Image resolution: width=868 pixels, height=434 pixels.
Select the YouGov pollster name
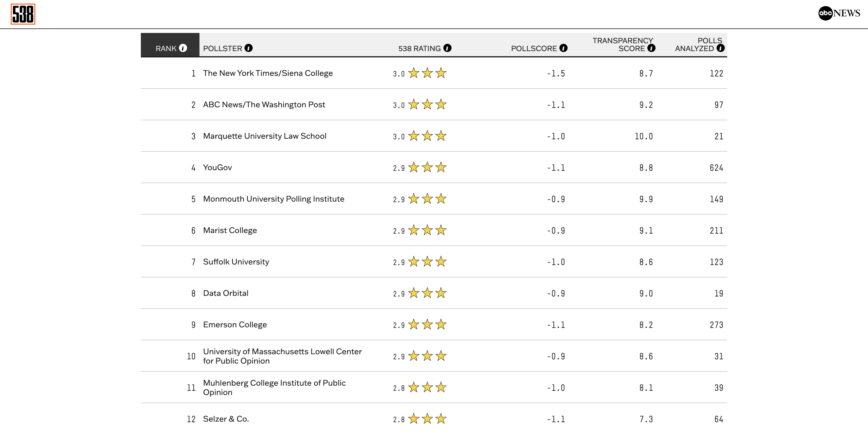point(217,167)
